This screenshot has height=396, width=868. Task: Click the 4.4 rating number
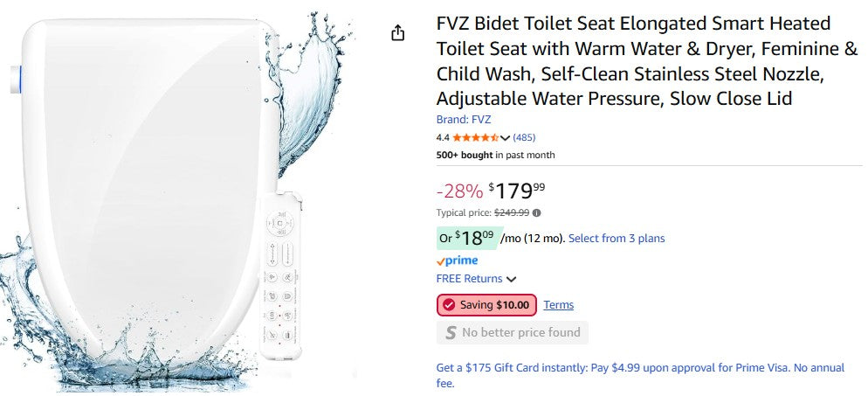coord(443,137)
